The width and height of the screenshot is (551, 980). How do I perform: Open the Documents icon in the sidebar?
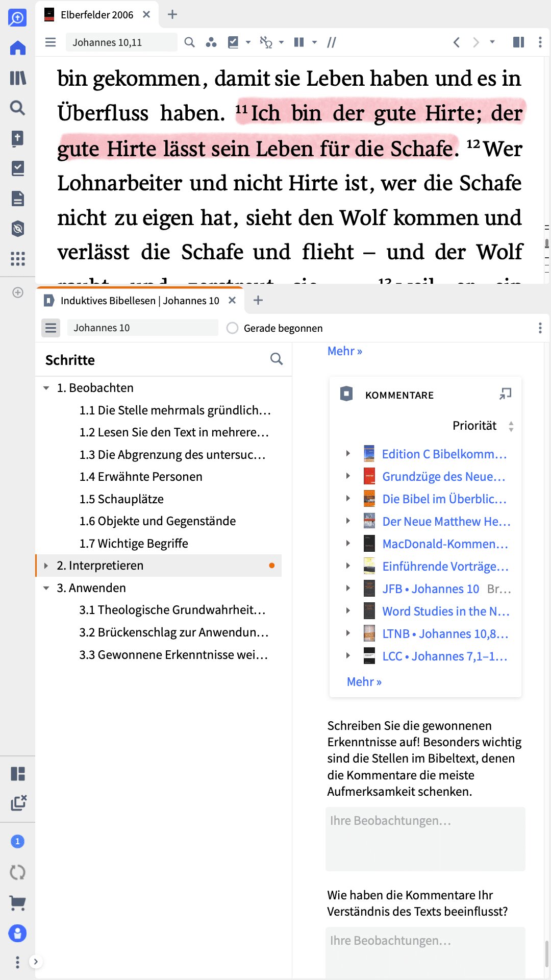17,199
